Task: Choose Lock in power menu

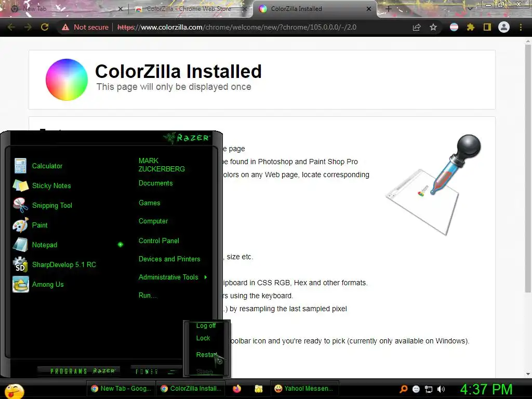Action: 203,338
